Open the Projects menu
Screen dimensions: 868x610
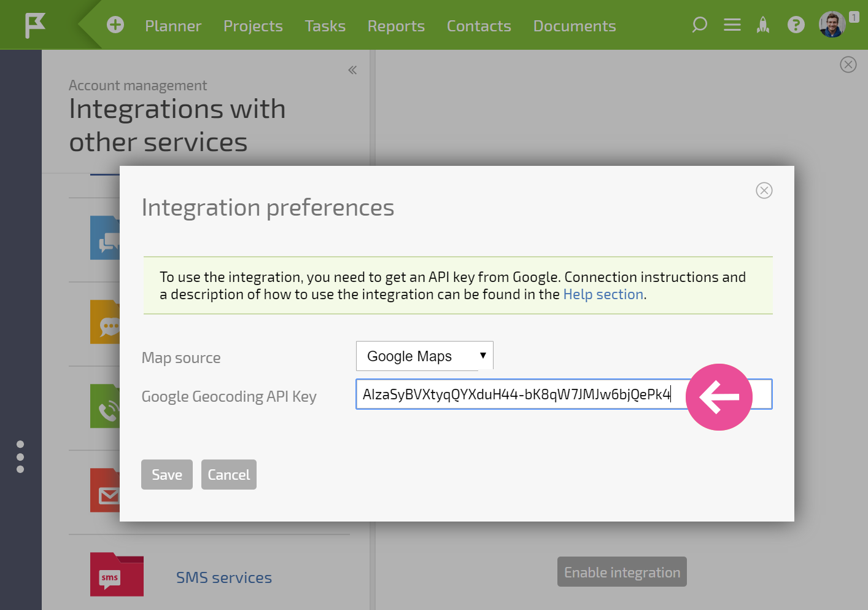point(253,26)
